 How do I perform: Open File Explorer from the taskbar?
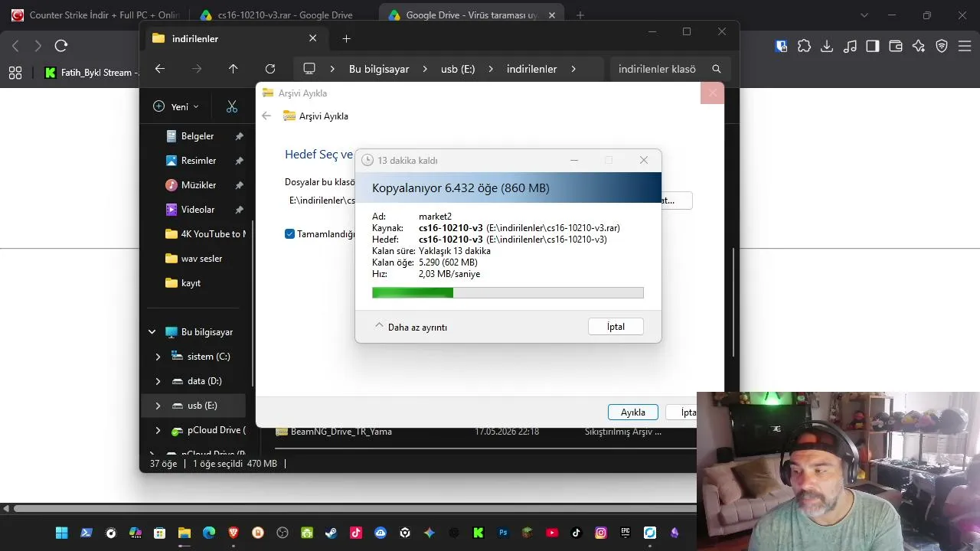click(184, 533)
